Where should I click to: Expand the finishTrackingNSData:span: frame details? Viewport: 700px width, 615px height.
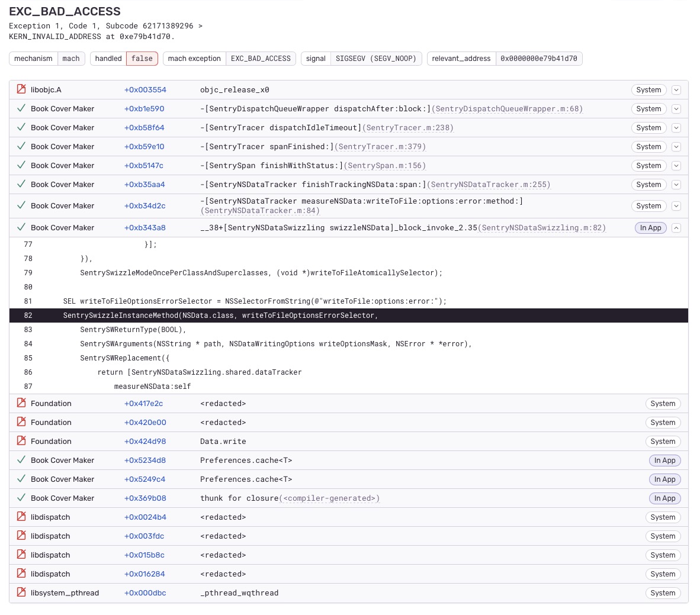pyautogui.click(x=676, y=184)
